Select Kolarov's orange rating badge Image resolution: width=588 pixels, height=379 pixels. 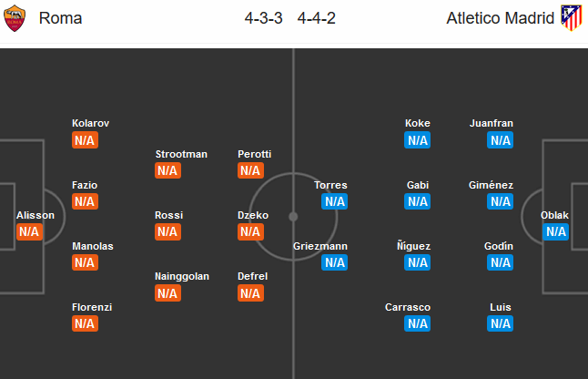85,139
